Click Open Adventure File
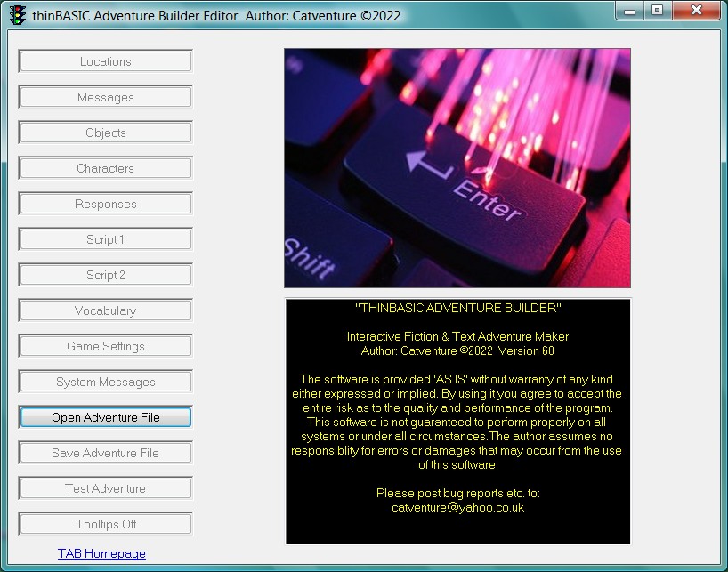Image resolution: width=728 pixels, height=572 pixels. [105, 417]
